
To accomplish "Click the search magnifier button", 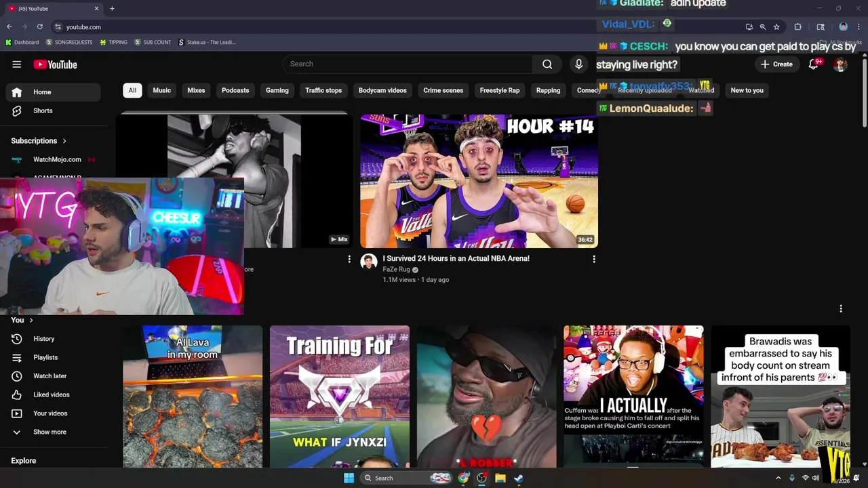I will (x=547, y=64).
